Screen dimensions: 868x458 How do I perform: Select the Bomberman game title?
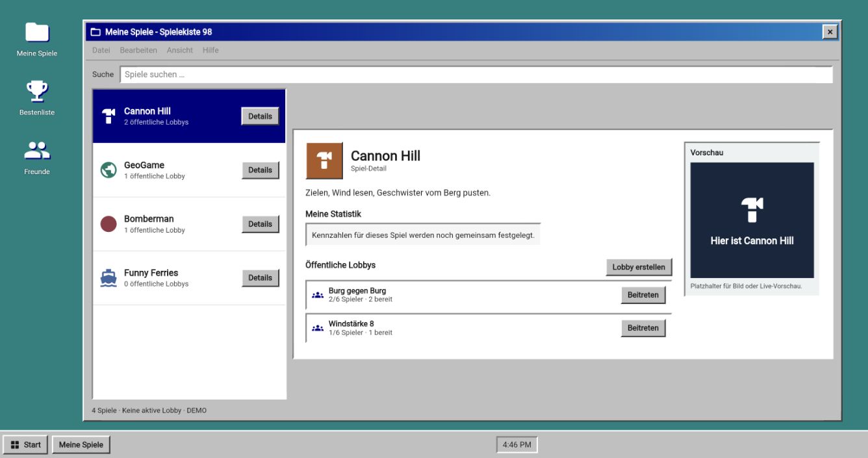[x=149, y=219]
